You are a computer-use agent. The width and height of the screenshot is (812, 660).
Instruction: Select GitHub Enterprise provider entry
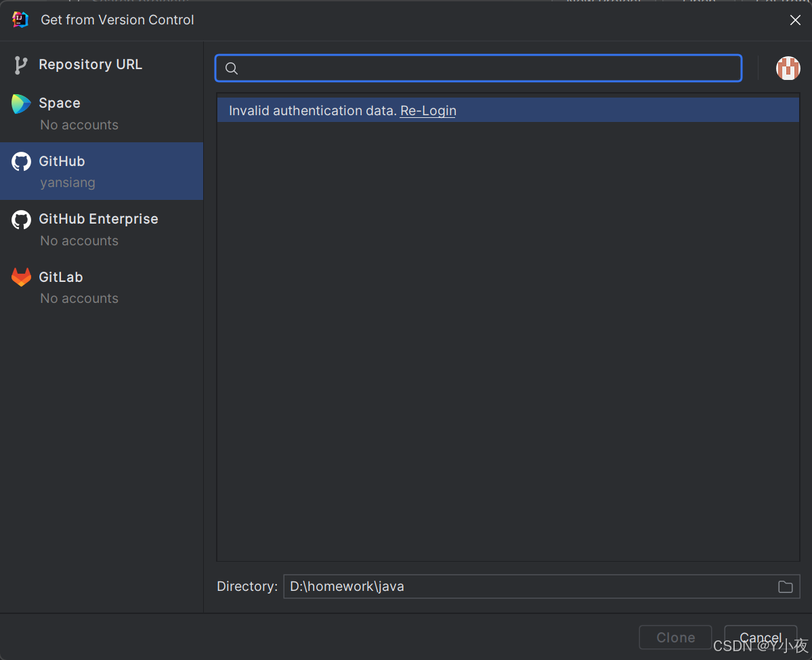[x=102, y=230]
